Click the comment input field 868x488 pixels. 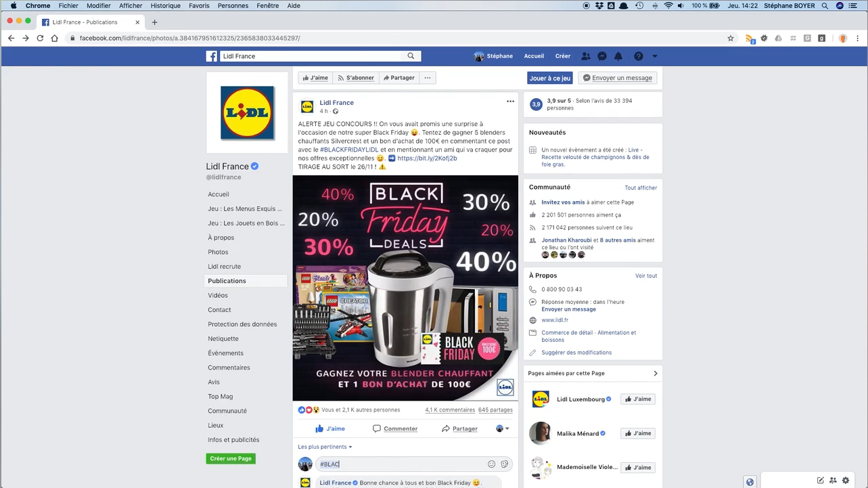point(402,464)
